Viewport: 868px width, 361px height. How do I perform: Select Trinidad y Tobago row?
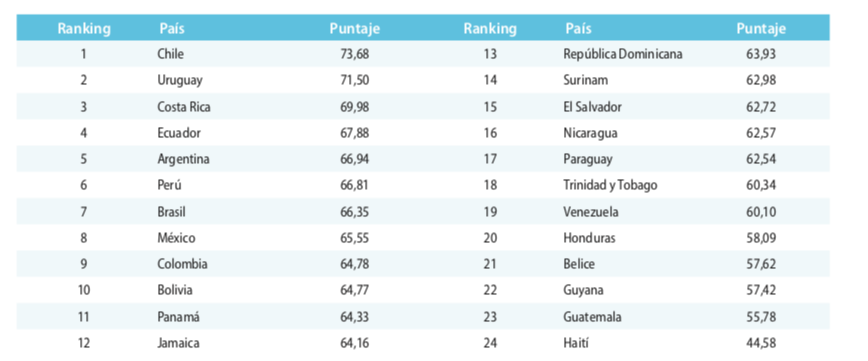423,185
